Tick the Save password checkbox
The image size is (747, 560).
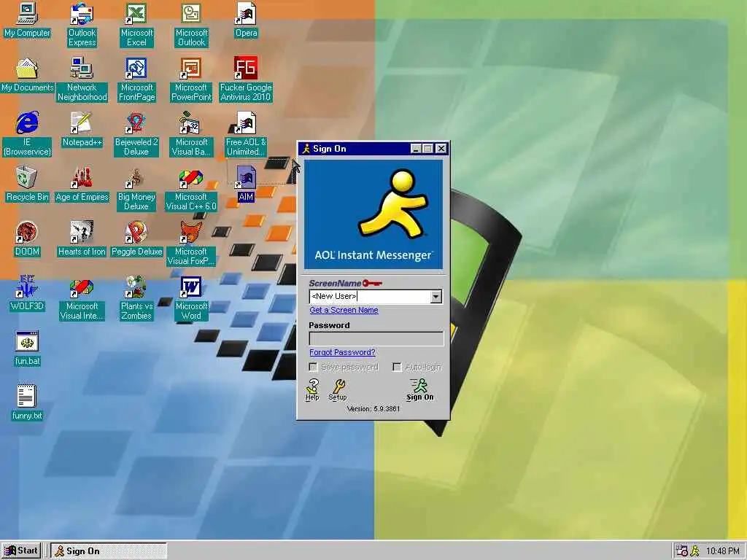pos(313,367)
